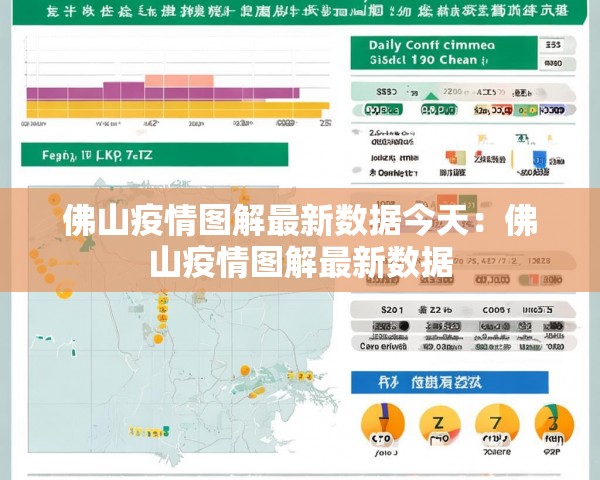Click the 'S201' table header cell
This screenshot has height=480, width=600.
pyautogui.click(x=392, y=310)
